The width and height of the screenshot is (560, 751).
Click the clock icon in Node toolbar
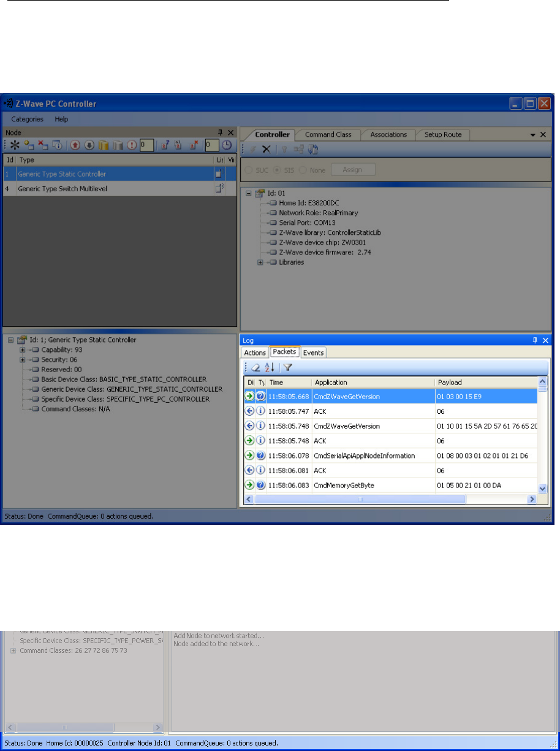tap(227, 145)
